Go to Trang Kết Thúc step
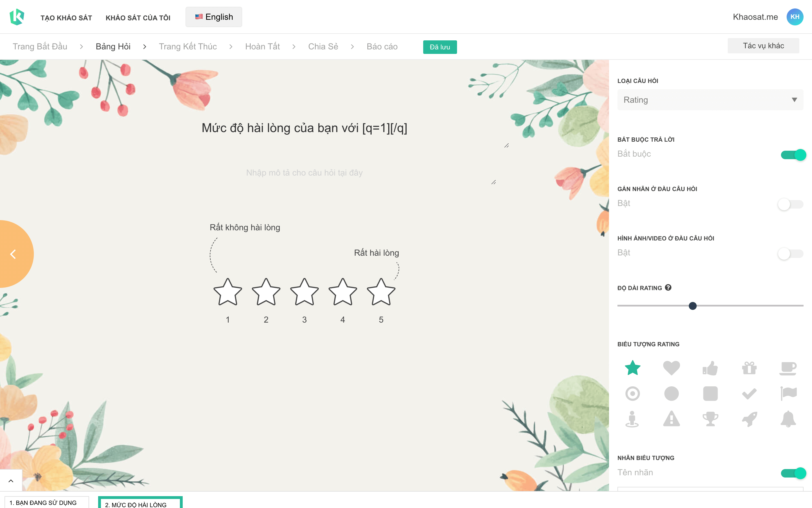 pyautogui.click(x=188, y=46)
